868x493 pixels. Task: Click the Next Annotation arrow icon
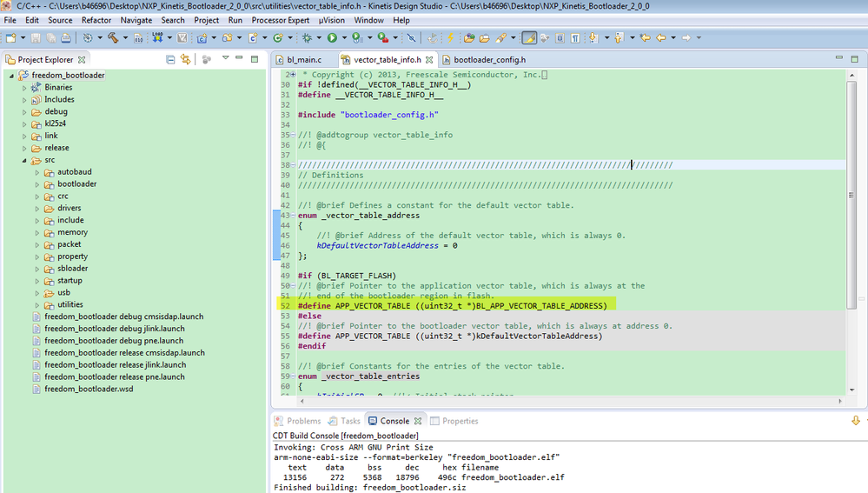pos(593,37)
